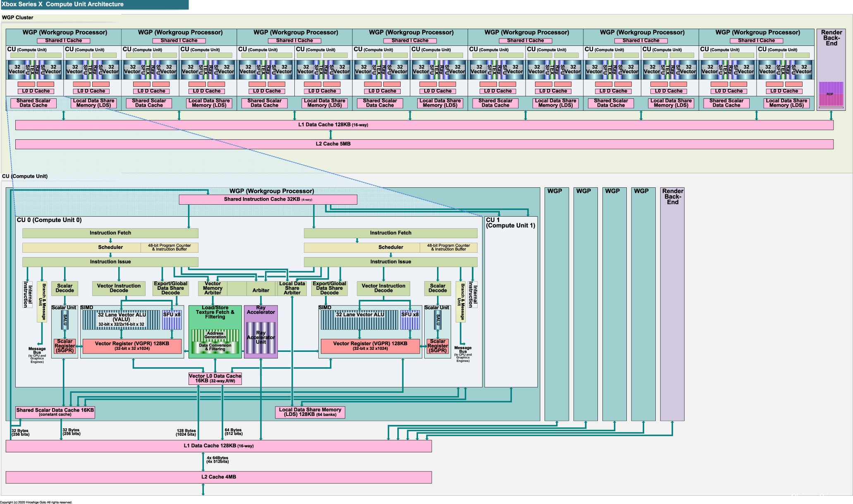
Task: Click 'Local Data Share Memory (LDS) 128KB'
Action: [310, 412]
